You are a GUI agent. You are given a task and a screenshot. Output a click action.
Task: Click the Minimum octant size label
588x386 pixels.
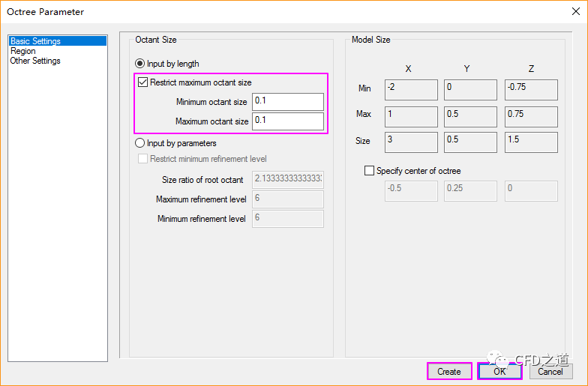(x=211, y=102)
